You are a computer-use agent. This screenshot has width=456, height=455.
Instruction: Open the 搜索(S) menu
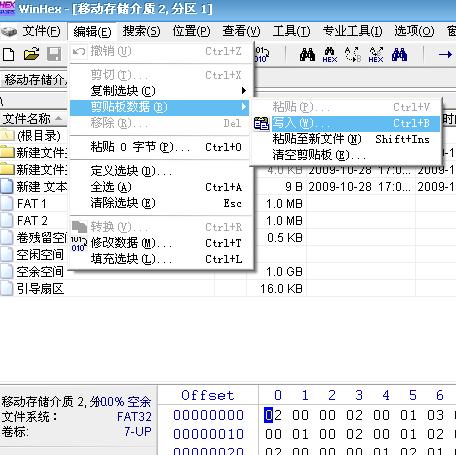pyautogui.click(x=141, y=32)
